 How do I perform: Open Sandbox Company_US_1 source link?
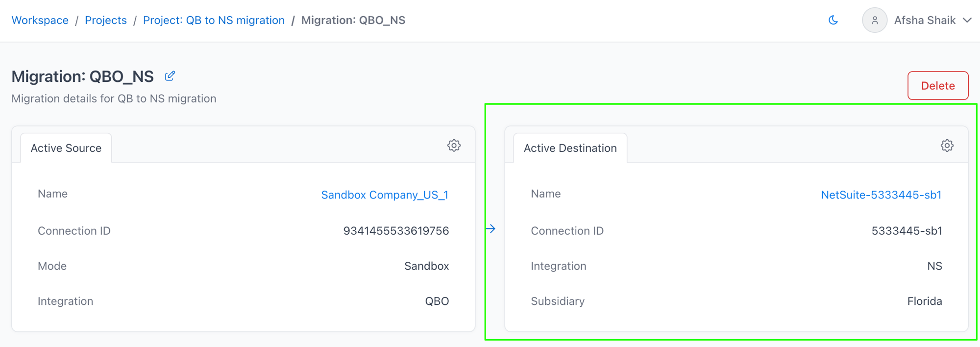385,195
